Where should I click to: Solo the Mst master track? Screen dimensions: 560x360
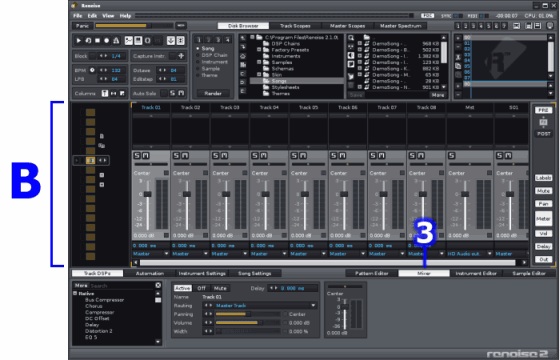click(x=451, y=156)
